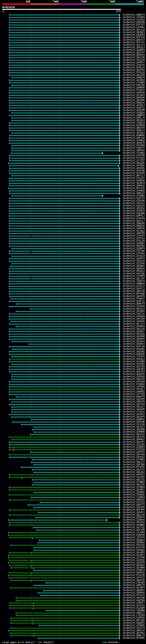Open the UniRef100_P05116 hit label

[133, 72]
